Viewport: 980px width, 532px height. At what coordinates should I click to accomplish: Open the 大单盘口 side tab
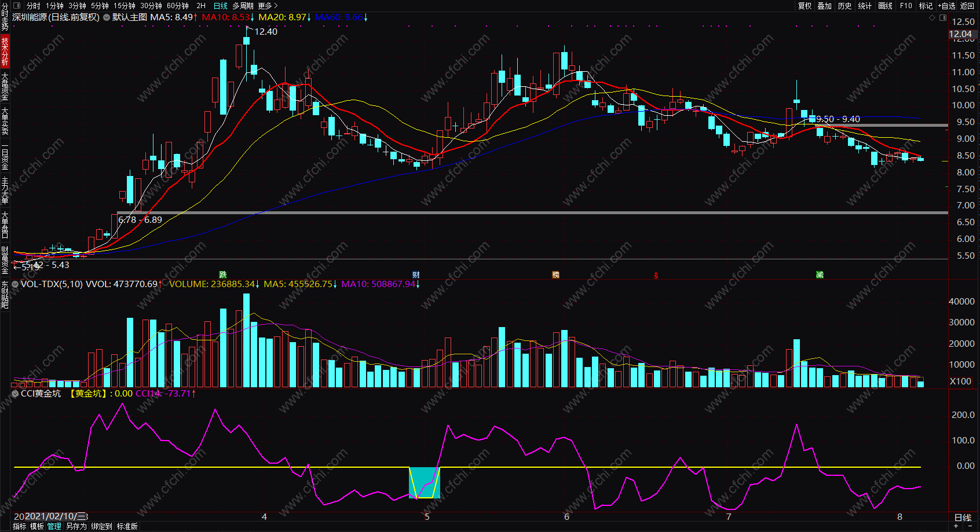coord(5,225)
